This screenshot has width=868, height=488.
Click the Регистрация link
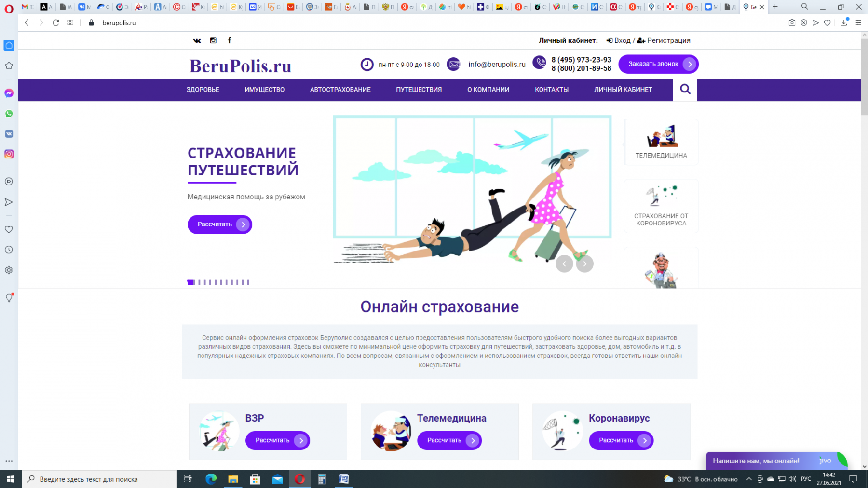pos(664,40)
